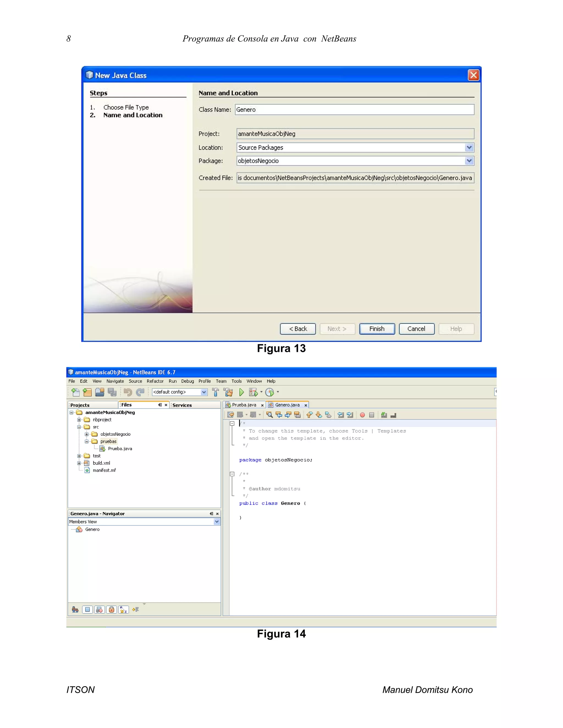This screenshot has height=728, width=563.
Task: Open the Profile dropdown arrow in toolbar
Action: [278, 392]
